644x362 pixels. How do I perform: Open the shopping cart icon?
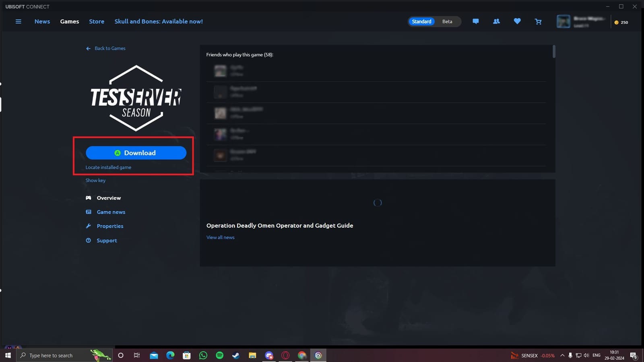tap(538, 22)
